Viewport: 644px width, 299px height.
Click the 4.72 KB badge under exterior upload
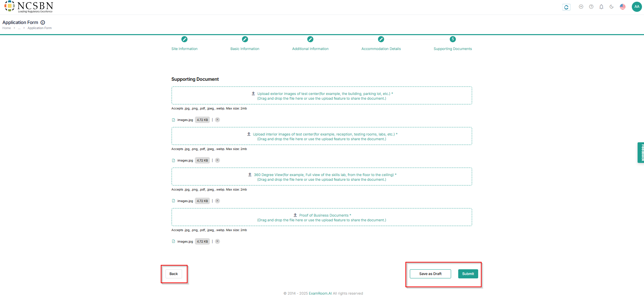click(x=202, y=120)
